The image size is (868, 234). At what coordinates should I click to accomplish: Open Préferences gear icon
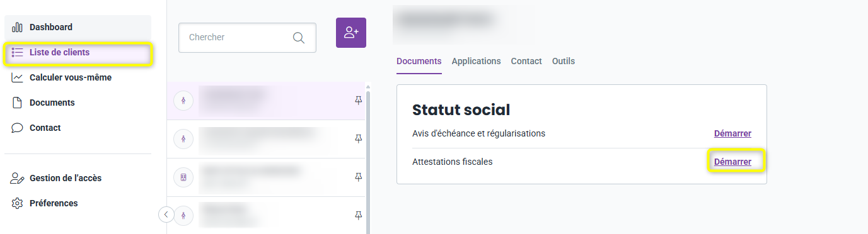pos(18,203)
